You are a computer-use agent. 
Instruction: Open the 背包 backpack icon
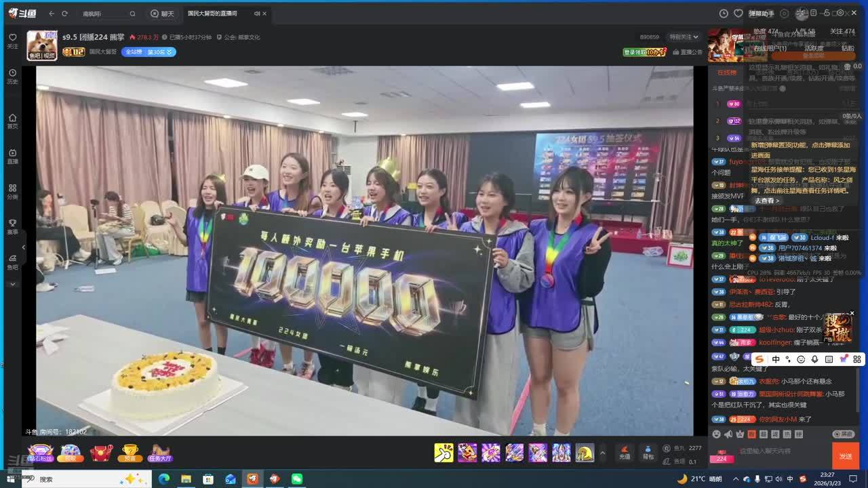648,451
